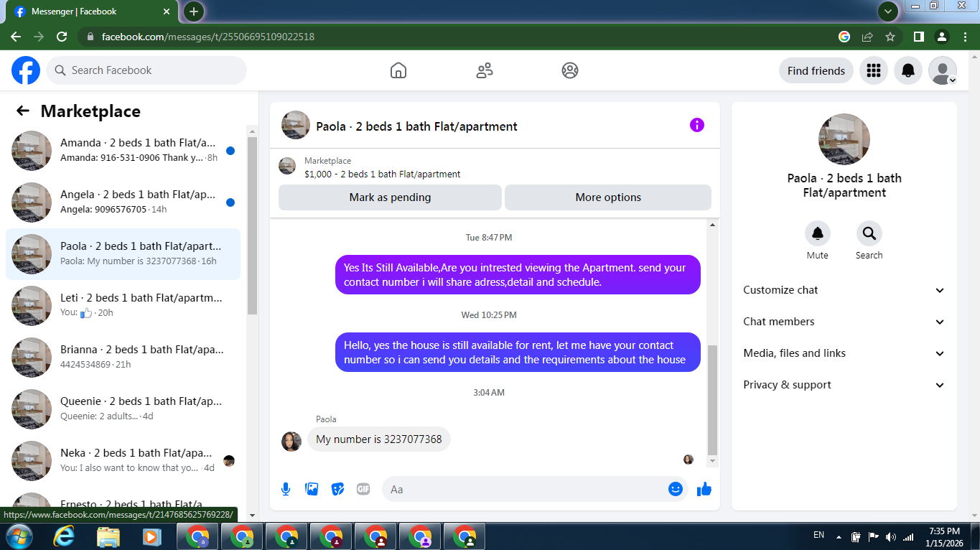Bookmark this page with the star
Viewport: 980px width, 550px height.
click(890, 37)
